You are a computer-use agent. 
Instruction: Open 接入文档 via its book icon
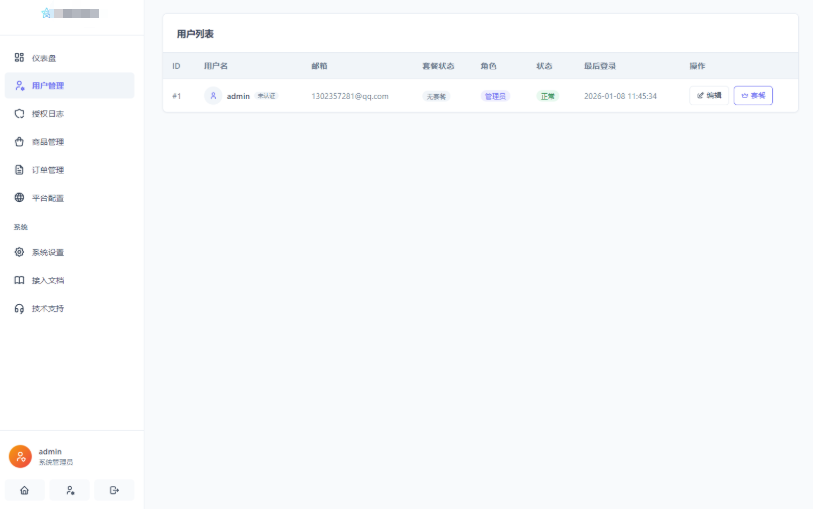pyautogui.click(x=19, y=280)
